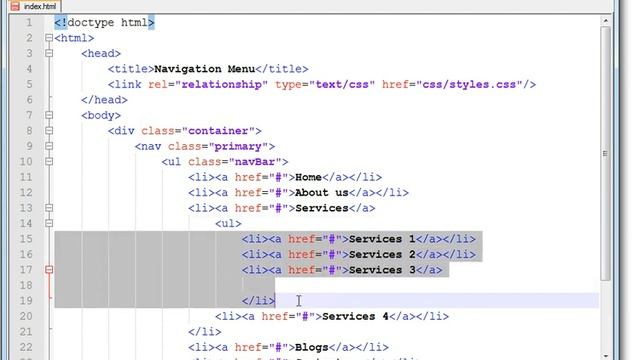The height and width of the screenshot is (360, 640).
Task: Collapse the <head> fold marker on line 3
Action: (x=49, y=53)
